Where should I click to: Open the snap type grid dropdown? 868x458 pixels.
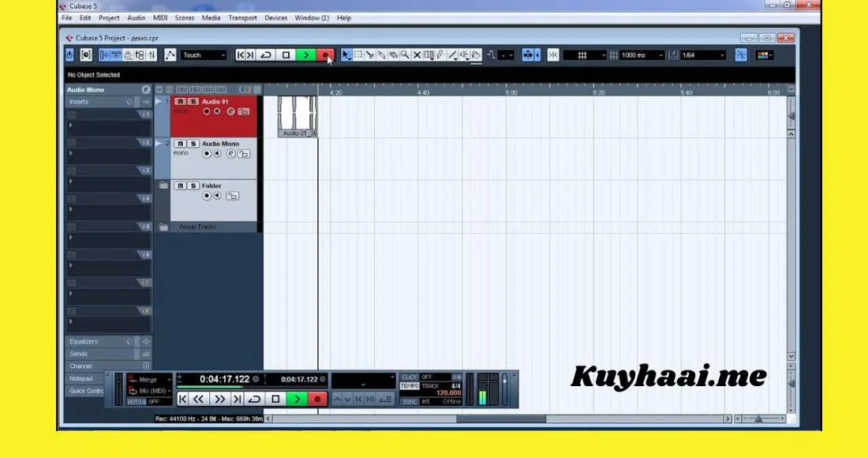(586, 54)
